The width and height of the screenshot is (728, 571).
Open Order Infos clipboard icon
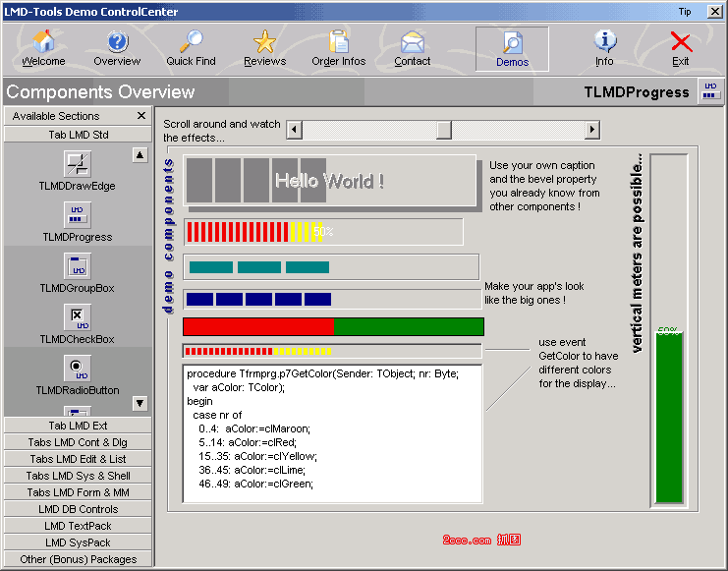(339, 41)
